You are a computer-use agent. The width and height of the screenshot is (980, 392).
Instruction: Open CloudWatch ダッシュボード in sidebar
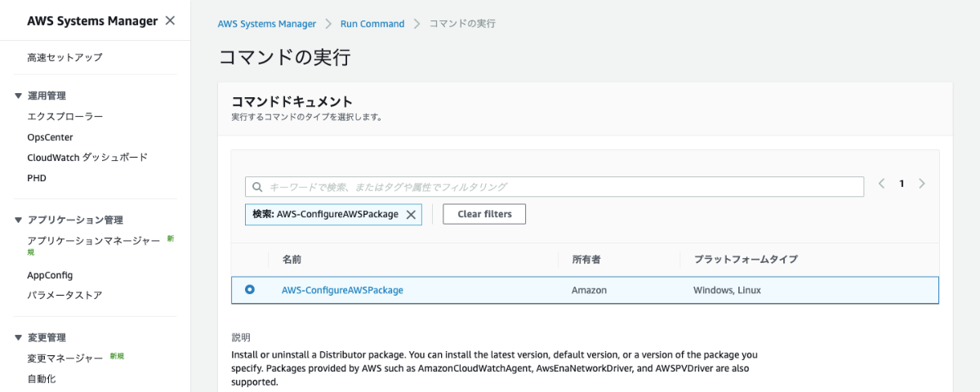[87, 157]
